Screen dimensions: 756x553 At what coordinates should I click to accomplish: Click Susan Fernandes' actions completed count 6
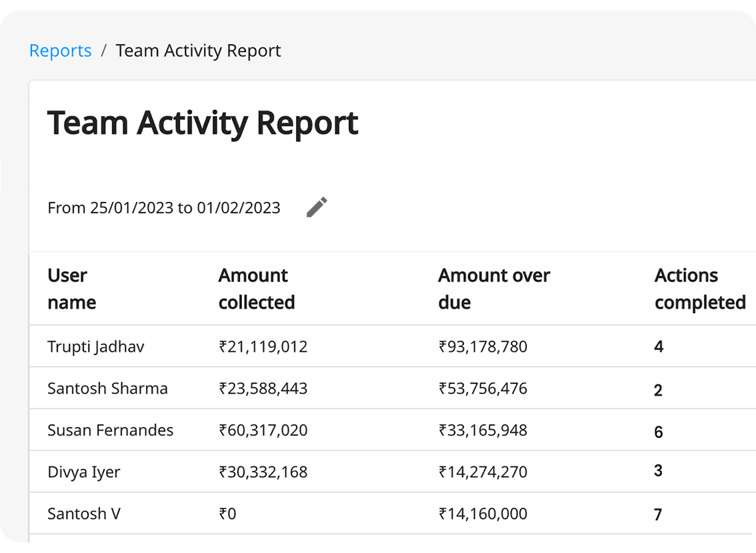pos(658,432)
